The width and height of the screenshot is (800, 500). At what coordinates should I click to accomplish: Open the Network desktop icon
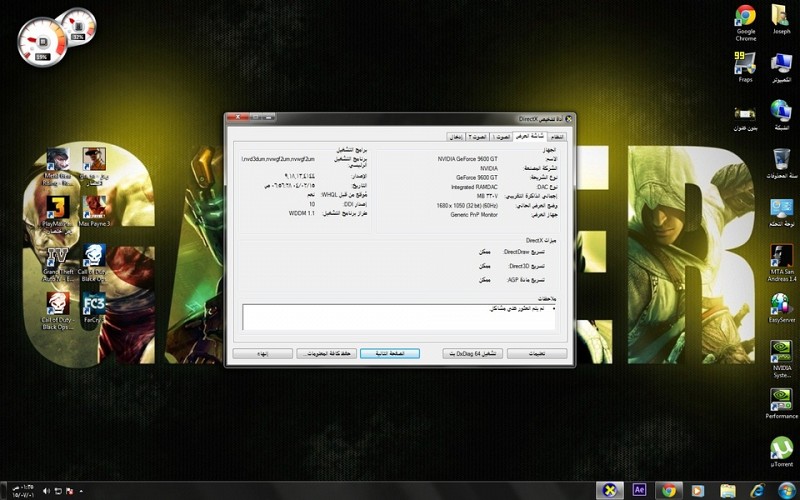[x=781, y=115]
